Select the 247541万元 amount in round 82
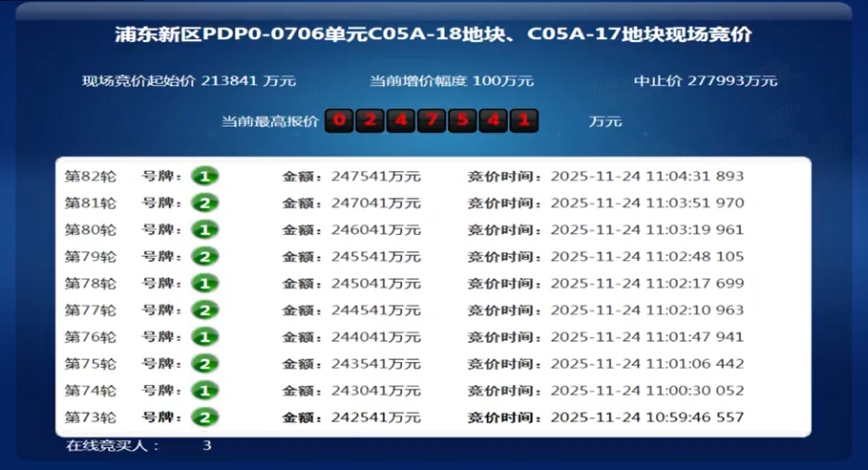This screenshot has width=868, height=470. 375,177
